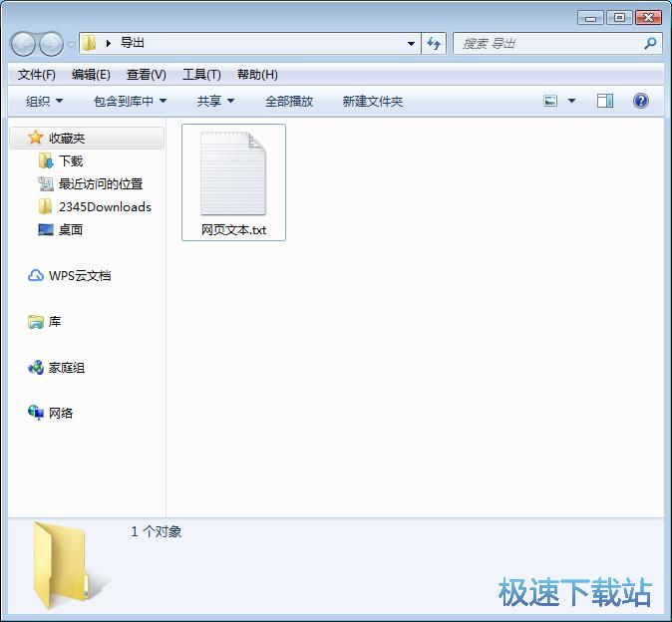Viewport: 672px width, 622px height.
Task: Go forward with the Forward arrow button
Action: coord(51,44)
